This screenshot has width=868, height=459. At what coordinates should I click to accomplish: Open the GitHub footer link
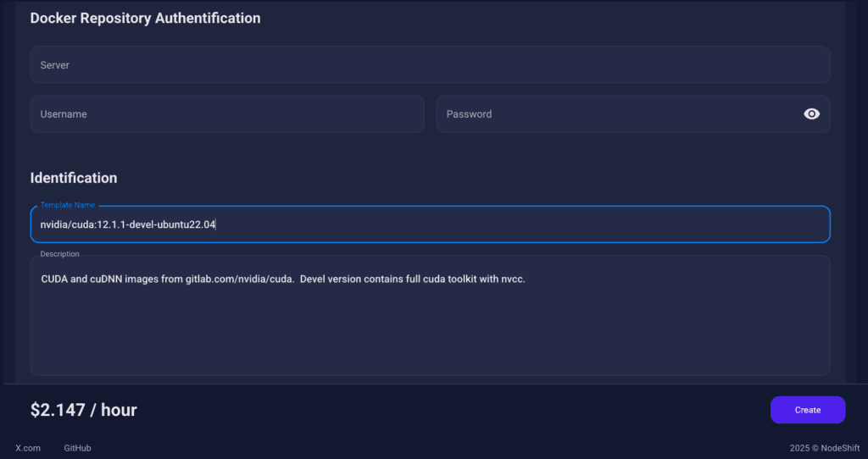[x=77, y=448]
